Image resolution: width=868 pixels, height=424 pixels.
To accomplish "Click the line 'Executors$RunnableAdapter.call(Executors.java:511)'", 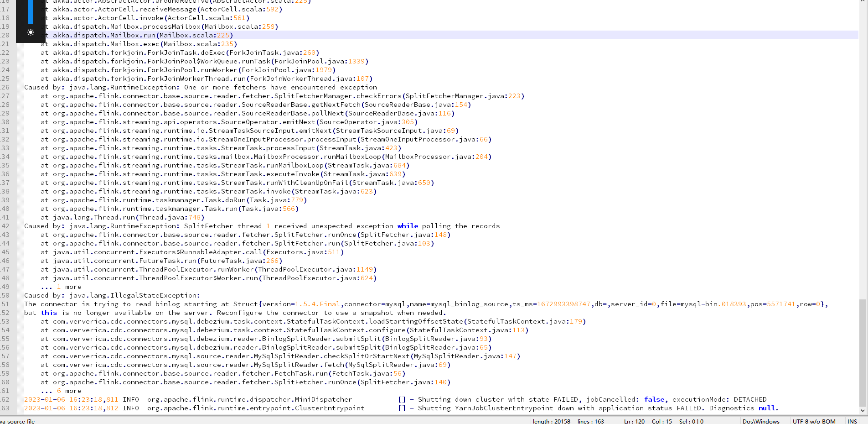I will click(192, 252).
